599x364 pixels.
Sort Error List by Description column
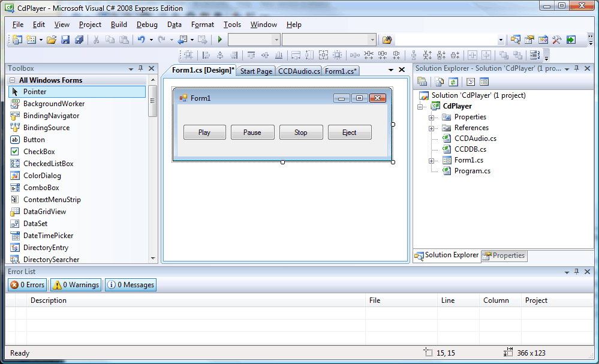tap(196, 300)
